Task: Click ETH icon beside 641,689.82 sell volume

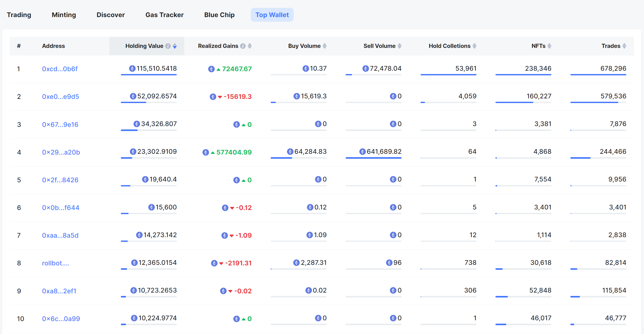Action: (x=362, y=152)
